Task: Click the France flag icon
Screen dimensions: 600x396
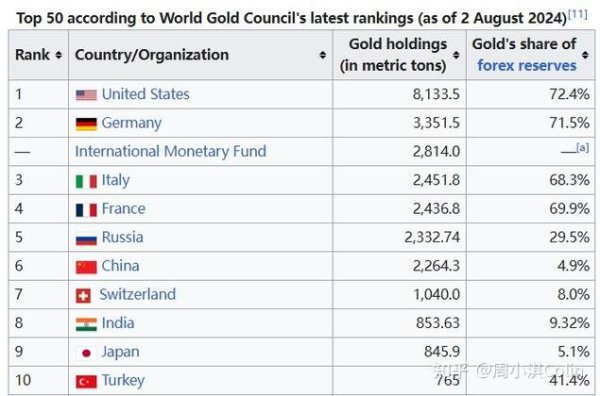Action: 86,210
